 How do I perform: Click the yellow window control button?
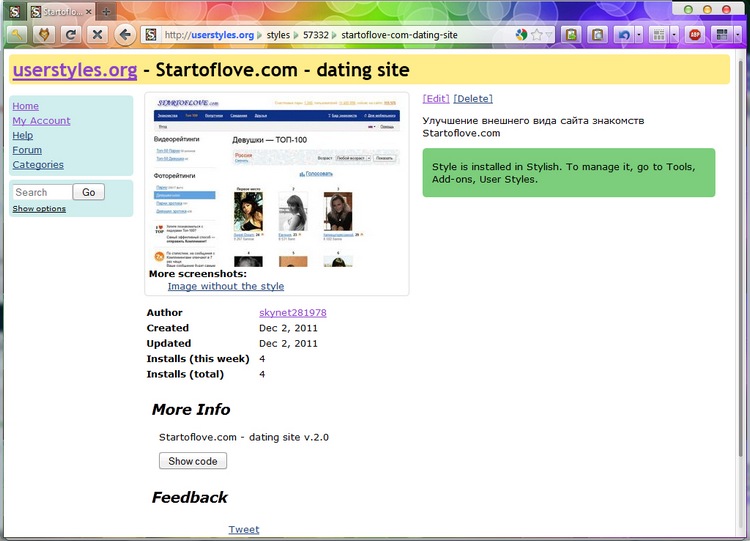[x=707, y=9]
